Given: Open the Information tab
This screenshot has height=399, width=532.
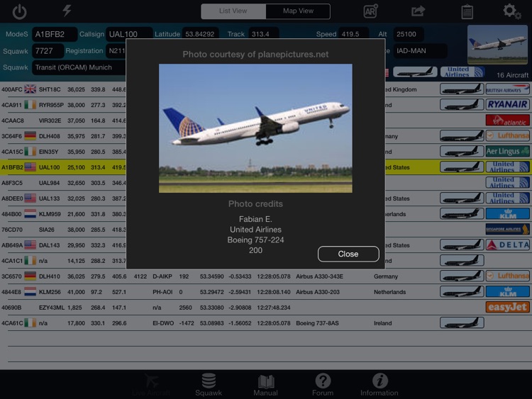Looking at the screenshot, I should tap(379, 385).
